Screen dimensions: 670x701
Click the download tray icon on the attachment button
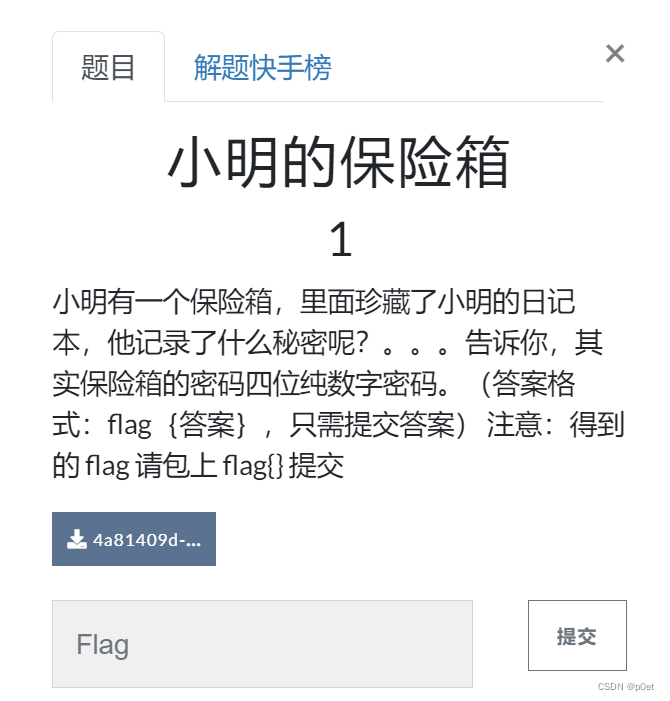click(77, 539)
